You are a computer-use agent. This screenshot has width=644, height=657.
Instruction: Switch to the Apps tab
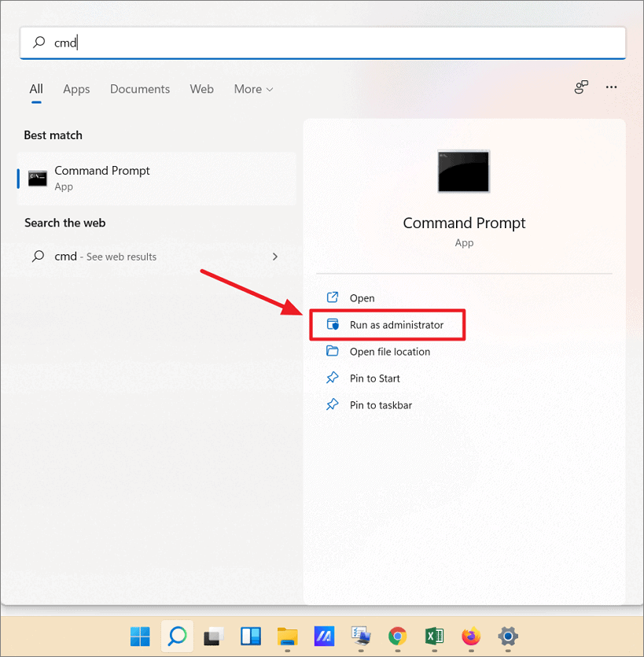tap(76, 89)
